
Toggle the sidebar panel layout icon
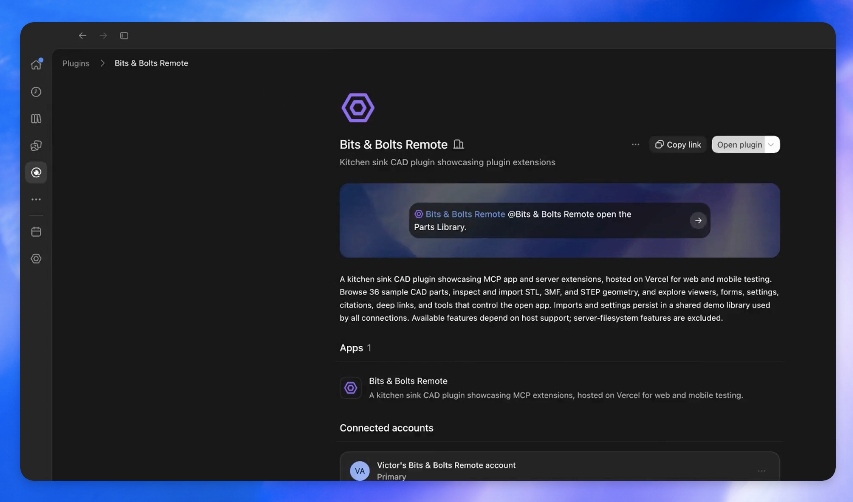pos(124,36)
